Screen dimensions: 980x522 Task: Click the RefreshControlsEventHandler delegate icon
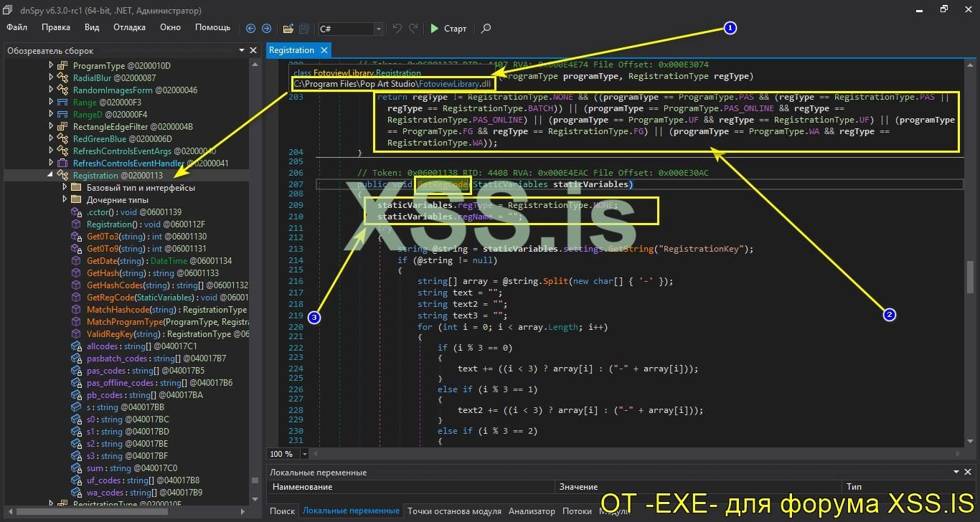click(x=63, y=163)
